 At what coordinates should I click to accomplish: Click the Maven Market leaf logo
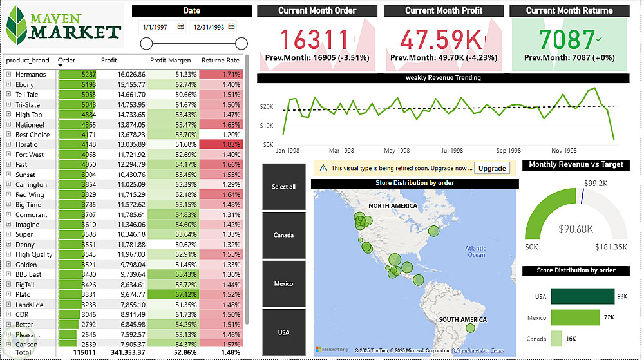click(x=17, y=26)
